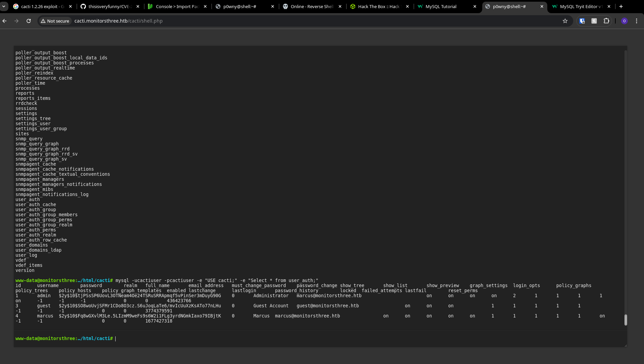Click the snmpagent_cache_textual_conventions line
Image resolution: width=644 pixels, height=364 pixels.
tap(63, 174)
